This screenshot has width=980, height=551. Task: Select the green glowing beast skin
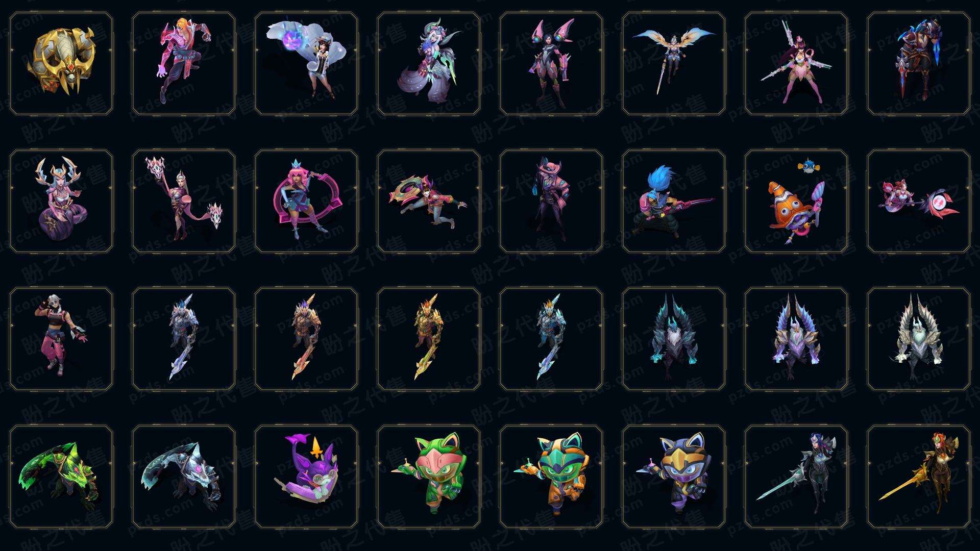61,477
